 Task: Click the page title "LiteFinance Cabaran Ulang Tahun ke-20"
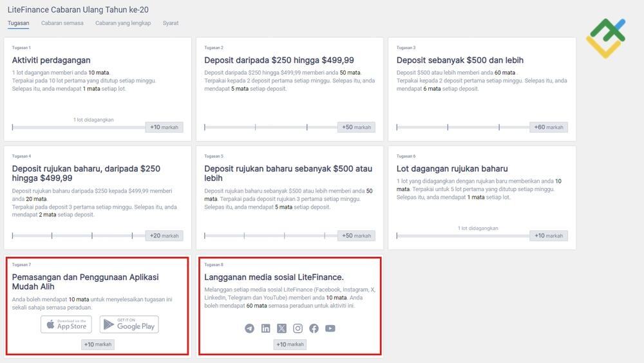[78, 10]
